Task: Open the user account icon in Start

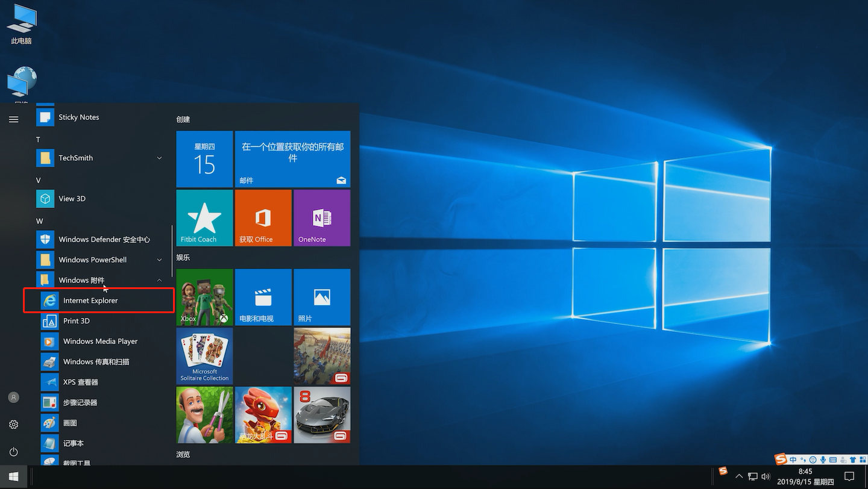Action: 13,397
